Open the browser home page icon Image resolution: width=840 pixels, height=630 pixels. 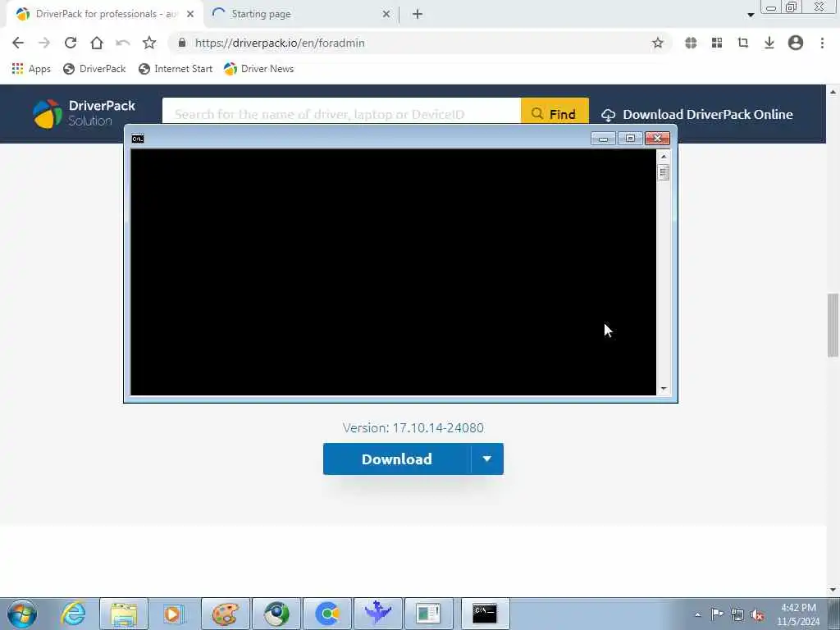(97, 43)
